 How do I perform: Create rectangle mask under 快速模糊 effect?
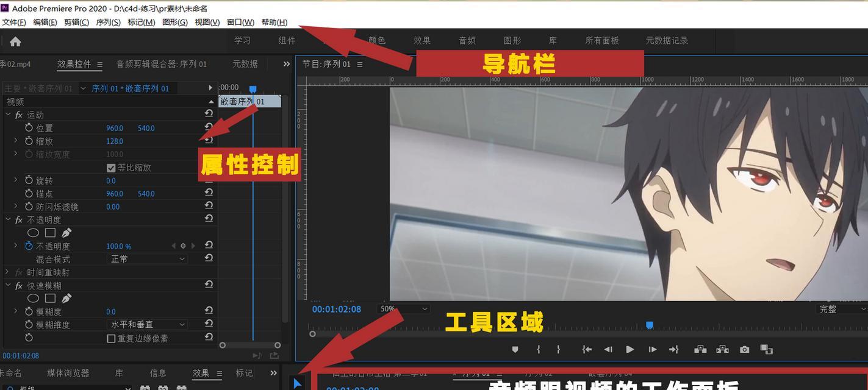(x=50, y=299)
